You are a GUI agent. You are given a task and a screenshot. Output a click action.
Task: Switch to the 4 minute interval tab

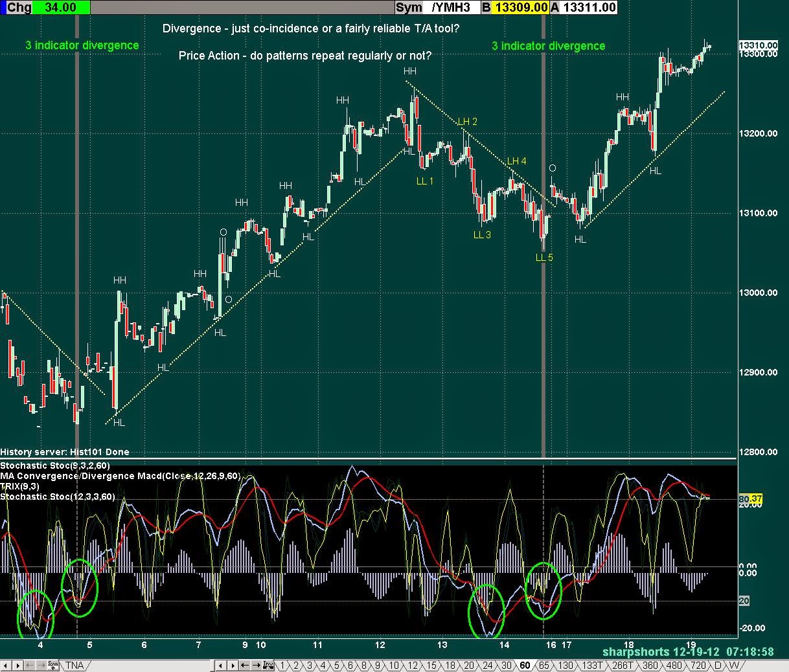pyautogui.click(x=323, y=666)
